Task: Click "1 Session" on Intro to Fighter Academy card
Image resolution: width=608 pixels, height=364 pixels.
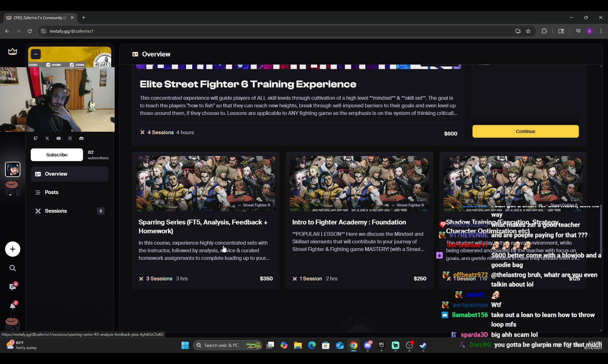Action: (x=311, y=279)
